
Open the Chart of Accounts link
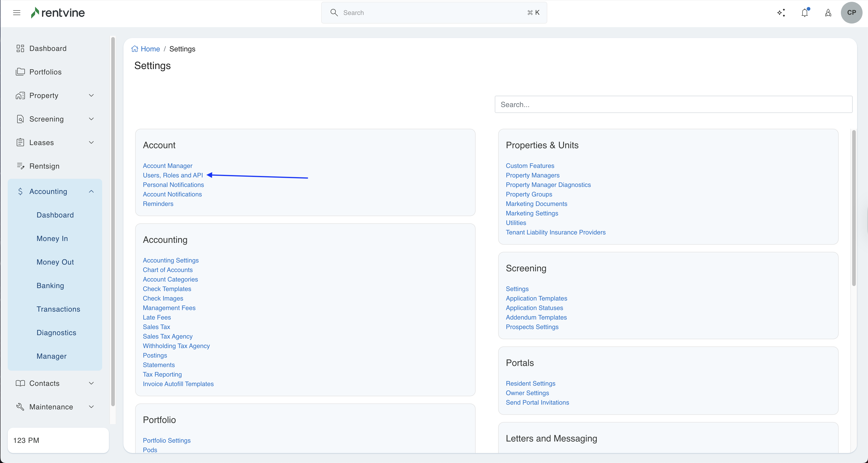point(167,270)
